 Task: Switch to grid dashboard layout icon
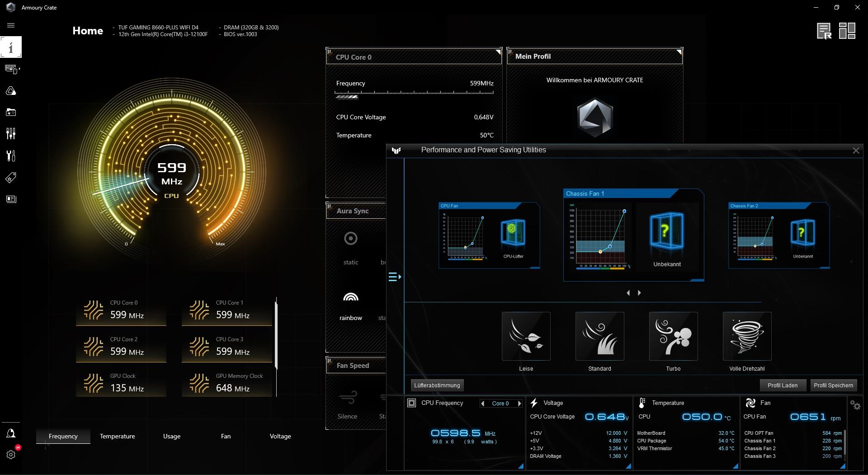pyautogui.click(x=847, y=31)
